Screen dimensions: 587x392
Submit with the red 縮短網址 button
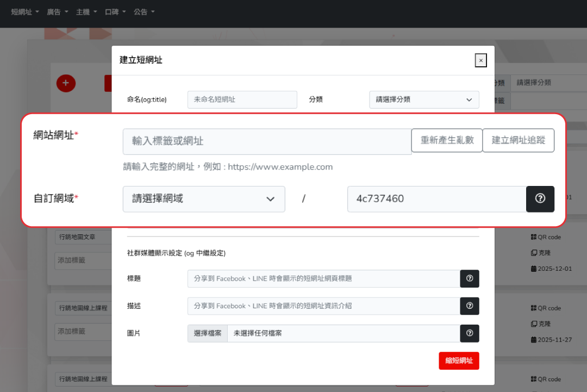pos(459,360)
